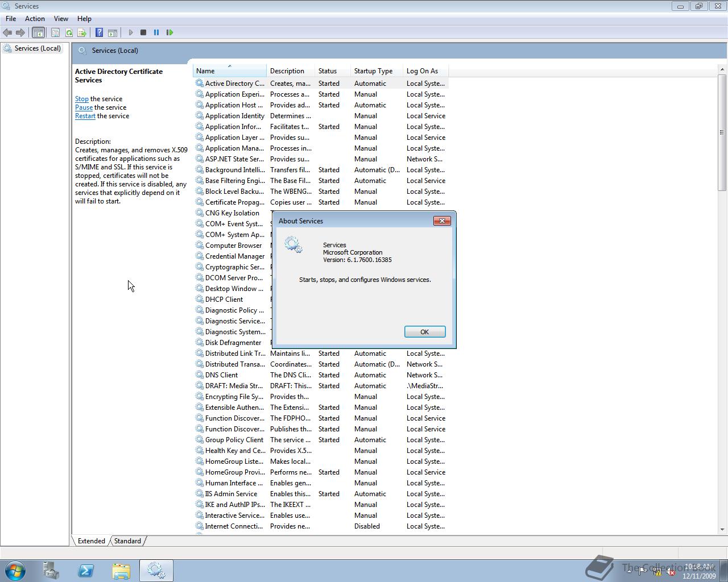Click the Forward arrow toolbar icon
Viewport: 728px width, 582px height.
point(20,32)
